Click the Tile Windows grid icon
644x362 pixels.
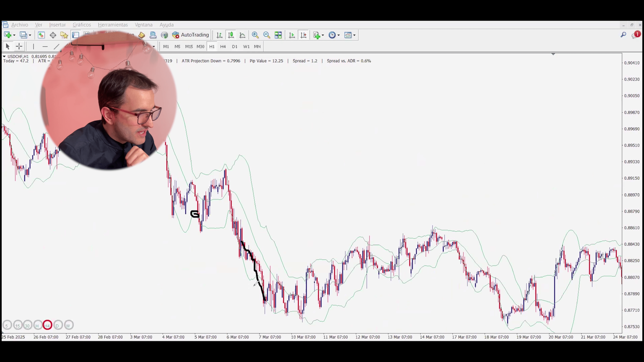pyautogui.click(x=278, y=35)
